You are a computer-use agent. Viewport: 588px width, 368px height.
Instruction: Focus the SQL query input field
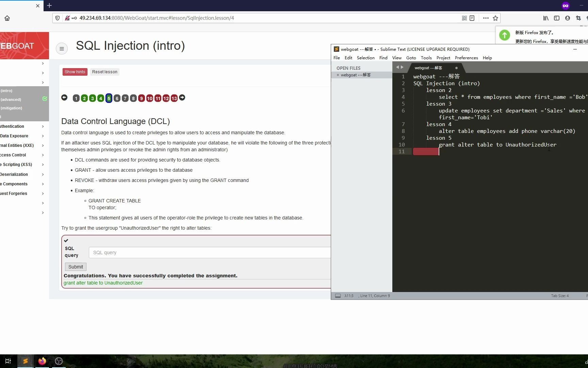[x=210, y=252]
